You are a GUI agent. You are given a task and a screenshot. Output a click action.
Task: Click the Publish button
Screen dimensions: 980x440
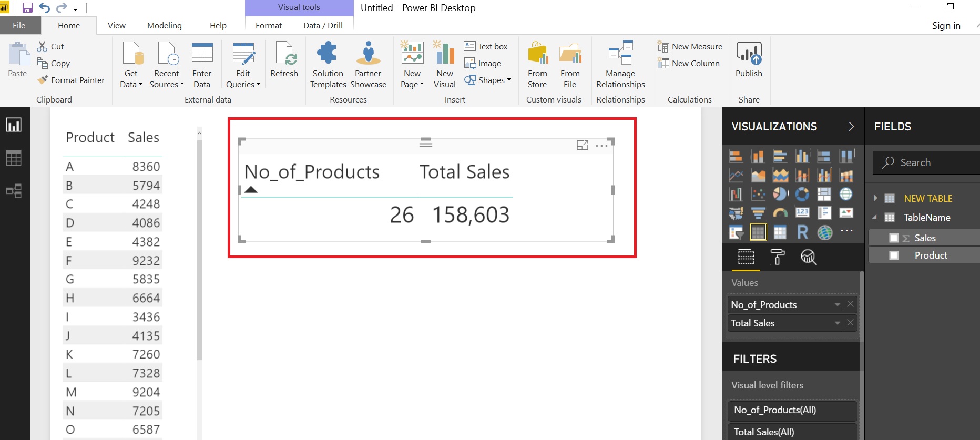point(749,59)
